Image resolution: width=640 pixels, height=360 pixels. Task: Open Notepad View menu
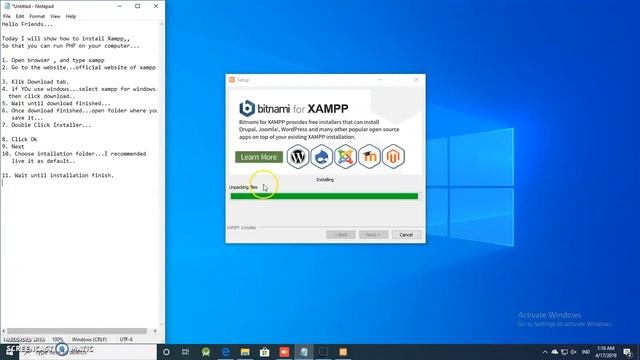tap(55, 16)
